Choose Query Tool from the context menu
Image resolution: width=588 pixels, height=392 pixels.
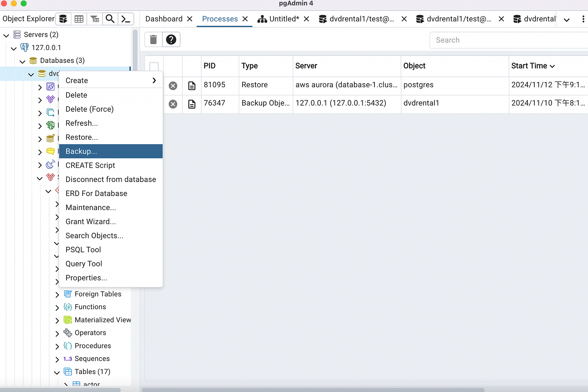click(x=111, y=264)
